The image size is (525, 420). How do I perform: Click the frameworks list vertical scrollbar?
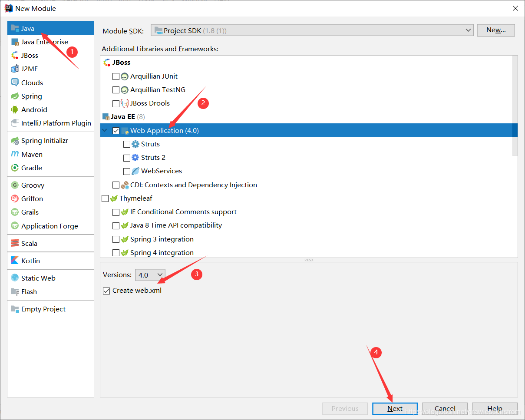(515, 106)
